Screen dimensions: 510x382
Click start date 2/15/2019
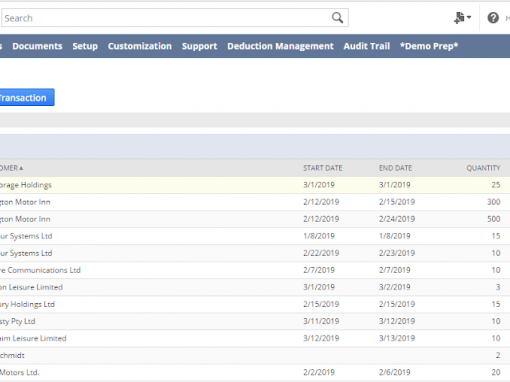pyautogui.click(x=321, y=304)
